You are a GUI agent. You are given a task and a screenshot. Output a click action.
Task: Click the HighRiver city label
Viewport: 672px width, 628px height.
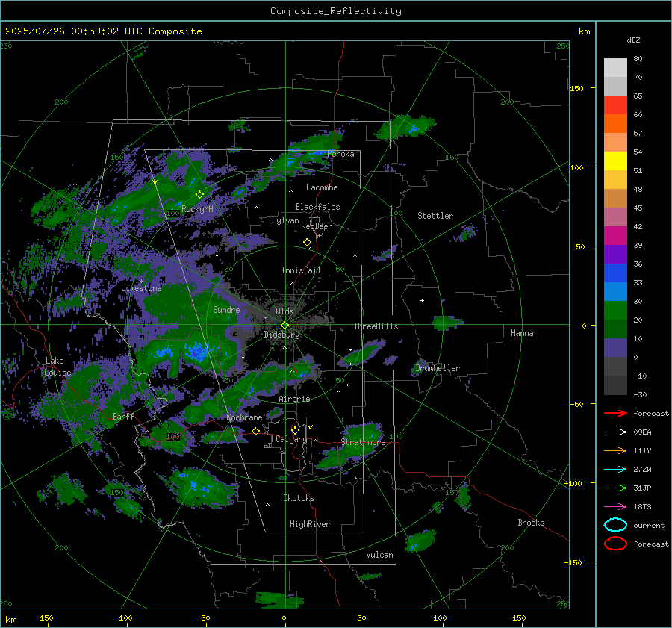(x=309, y=524)
